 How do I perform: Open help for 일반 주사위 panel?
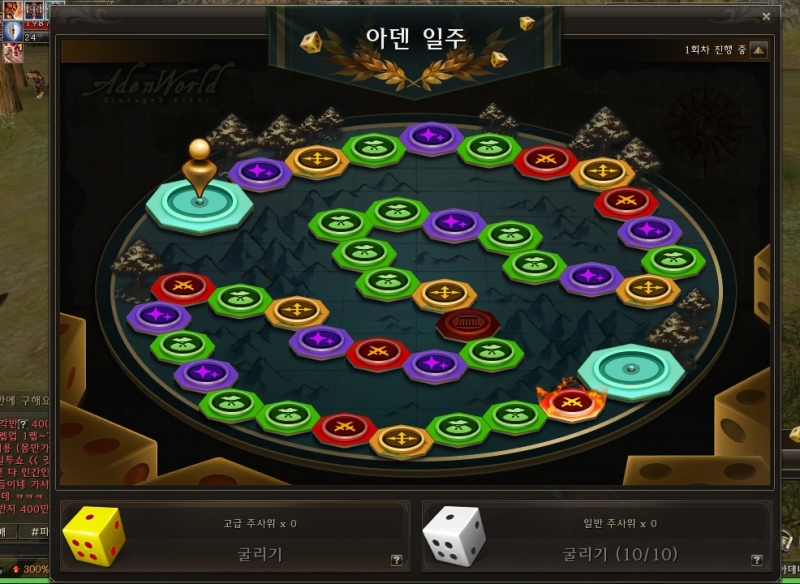[x=757, y=560]
